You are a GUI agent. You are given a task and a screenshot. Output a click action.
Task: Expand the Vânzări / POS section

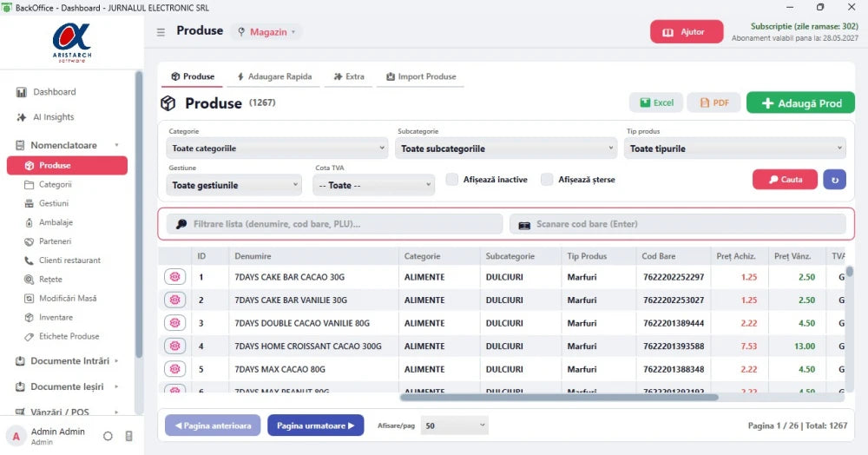coord(67,412)
